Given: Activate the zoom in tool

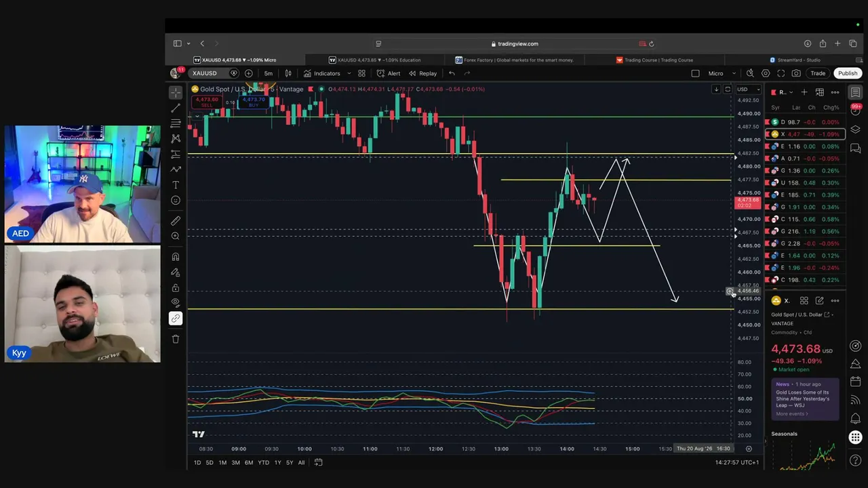Looking at the screenshot, I should click(x=176, y=236).
